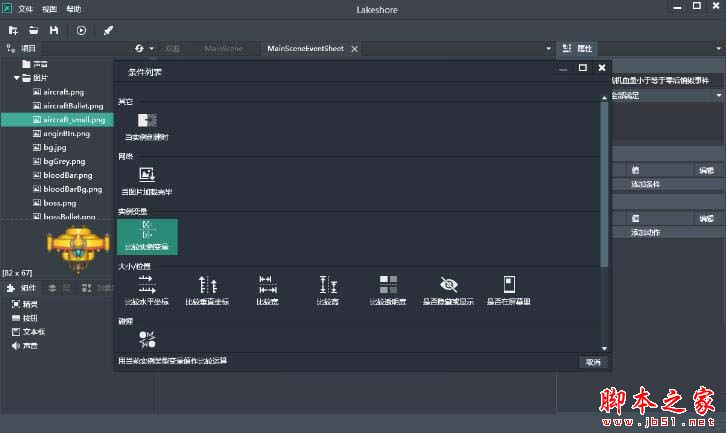726x433 pixels.
Task: Select bg.jpg in project tree
Action: pyautogui.click(x=50, y=147)
